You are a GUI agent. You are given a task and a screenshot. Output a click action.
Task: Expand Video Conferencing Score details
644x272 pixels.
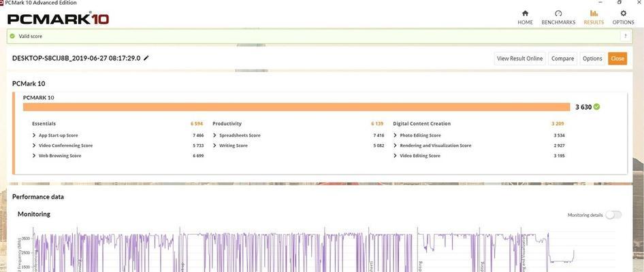pos(33,146)
